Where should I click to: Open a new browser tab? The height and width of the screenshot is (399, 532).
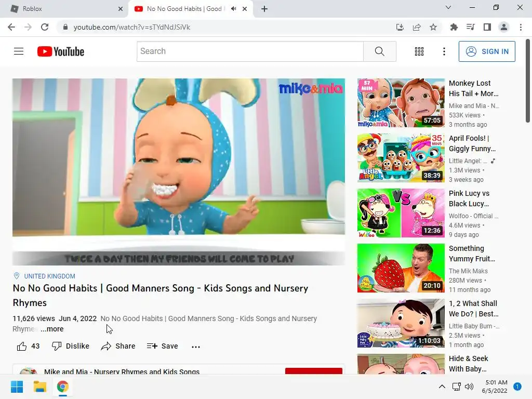pos(264,9)
